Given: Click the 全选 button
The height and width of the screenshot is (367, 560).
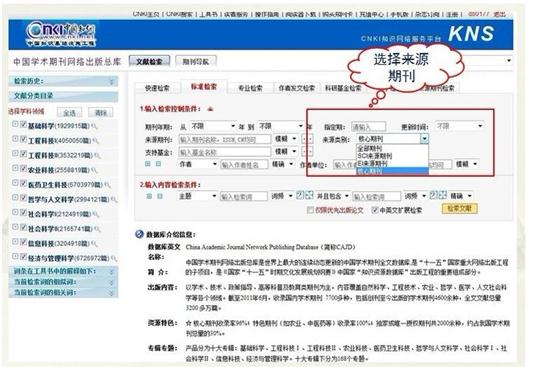Looking at the screenshot, I should (69, 113).
